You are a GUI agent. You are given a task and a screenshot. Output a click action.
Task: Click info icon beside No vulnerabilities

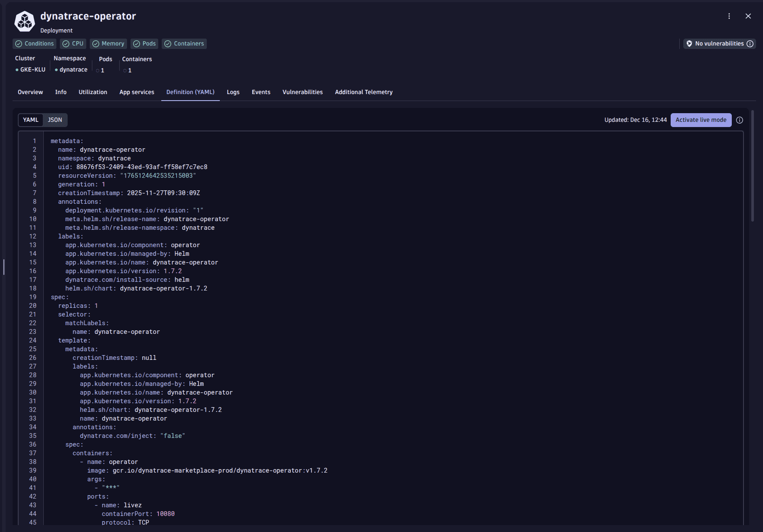point(750,44)
